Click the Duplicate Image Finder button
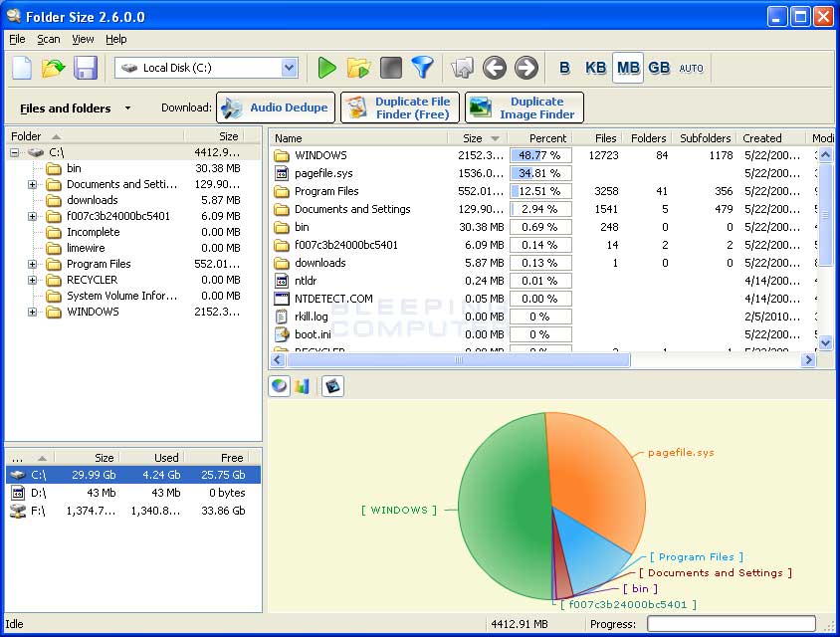The width and height of the screenshot is (840, 637). pos(524,107)
